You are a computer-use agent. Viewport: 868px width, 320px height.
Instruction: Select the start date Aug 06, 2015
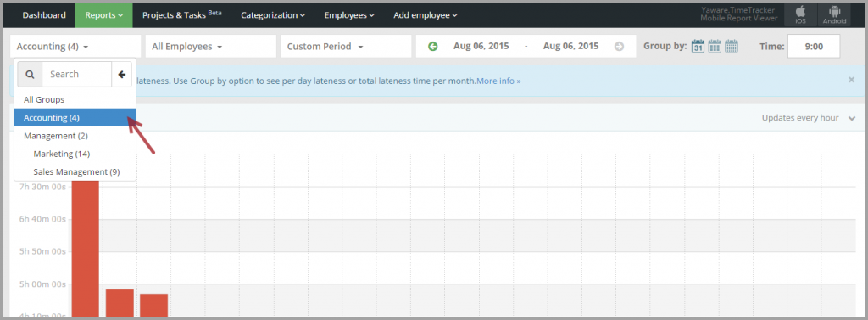tap(481, 46)
